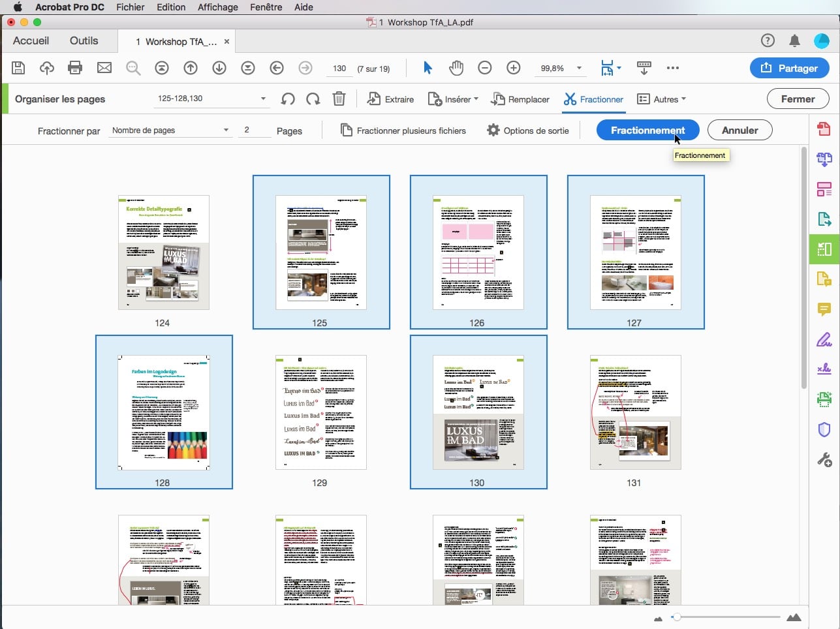Open the Edition menu

point(171,7)
